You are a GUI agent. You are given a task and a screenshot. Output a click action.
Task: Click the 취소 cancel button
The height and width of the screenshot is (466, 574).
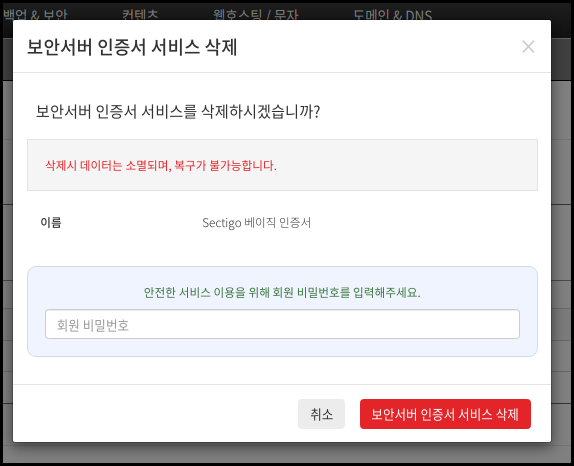coord(321,414)
